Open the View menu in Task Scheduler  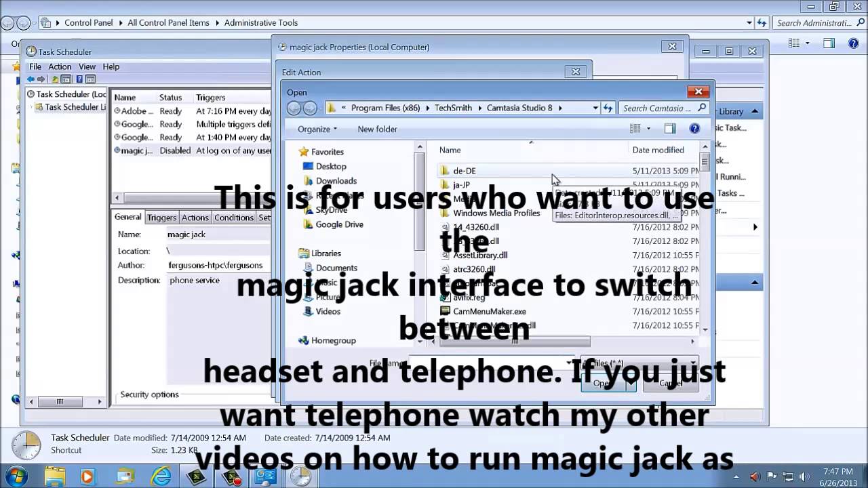tap(87, 66)
